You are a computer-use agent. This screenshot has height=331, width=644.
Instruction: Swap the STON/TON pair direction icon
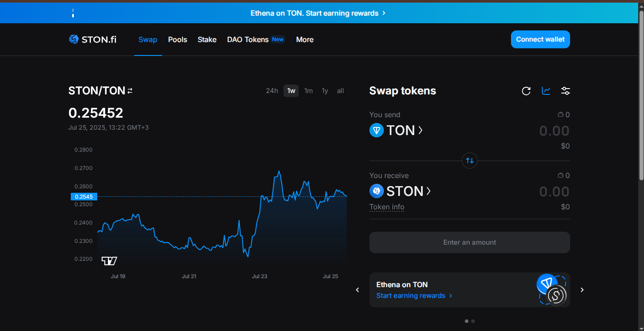[130, 91]
